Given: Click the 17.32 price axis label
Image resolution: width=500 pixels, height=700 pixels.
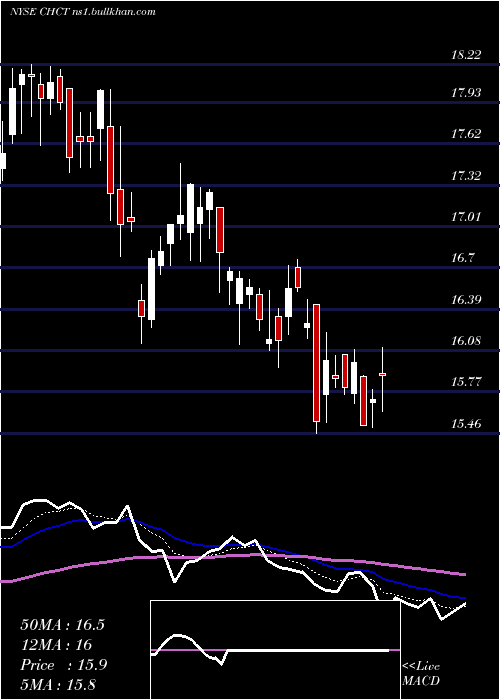Looking at the screenshot, I should pos(466,175).
